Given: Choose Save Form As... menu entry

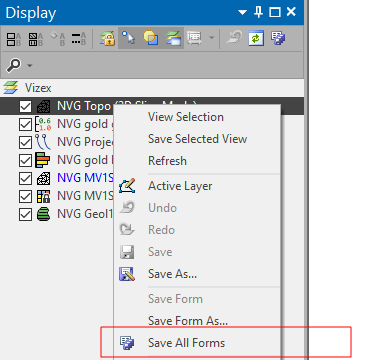Looking at the screenshot, I should pyautogui.click(x=188, y=321).
